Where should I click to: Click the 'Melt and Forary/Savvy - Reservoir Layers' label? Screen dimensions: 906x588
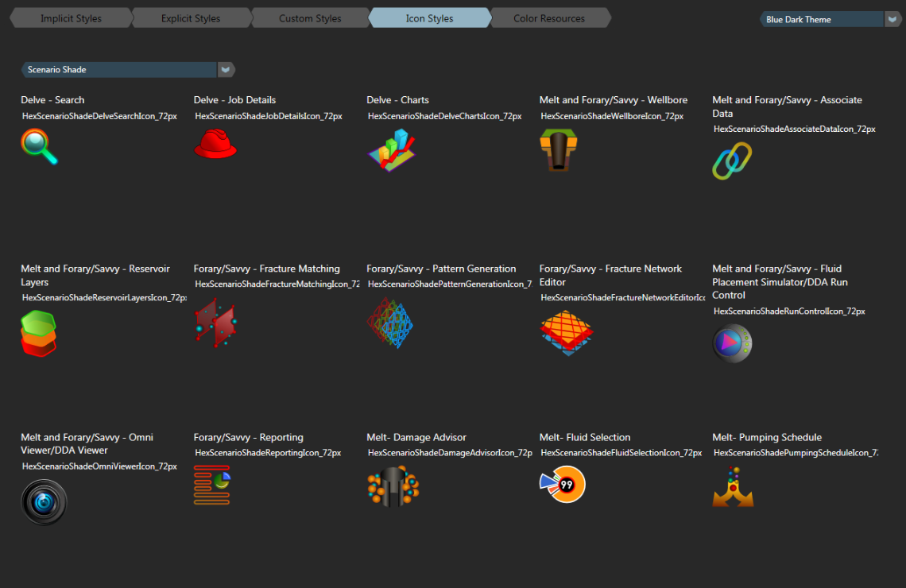(95, 276)
